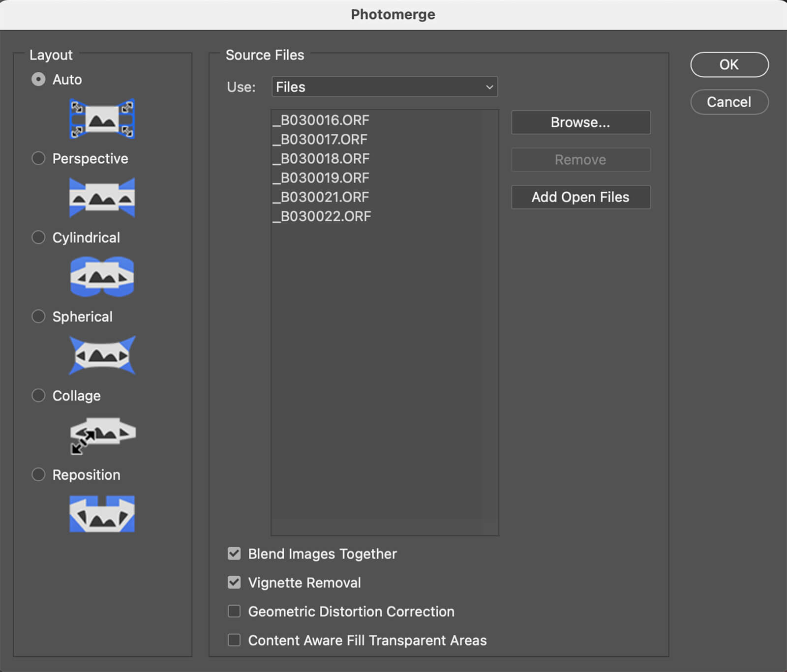The height and width of the screenshot is (672, 787).
Task: Pick the Spherical layout radio button
Action: point(38,317)
